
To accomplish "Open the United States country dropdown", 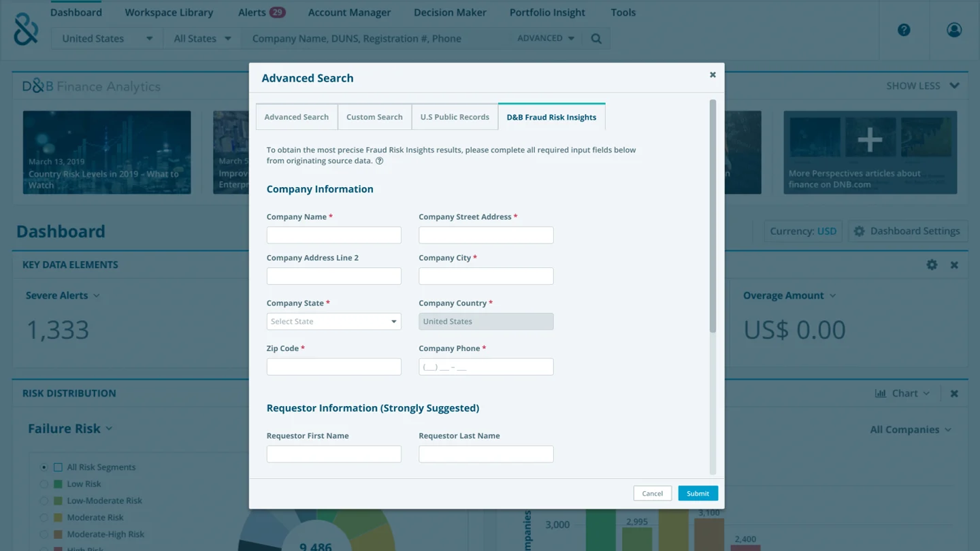I will click(107, 39).
